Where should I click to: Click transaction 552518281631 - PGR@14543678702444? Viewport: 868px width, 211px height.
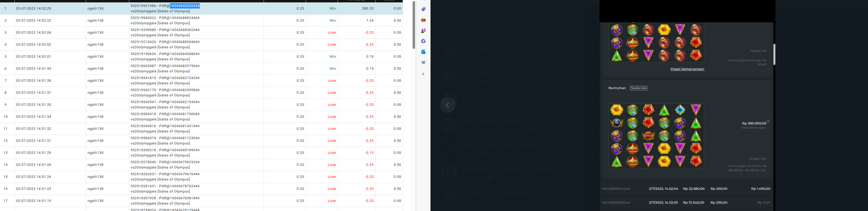[x=165, y=186]
